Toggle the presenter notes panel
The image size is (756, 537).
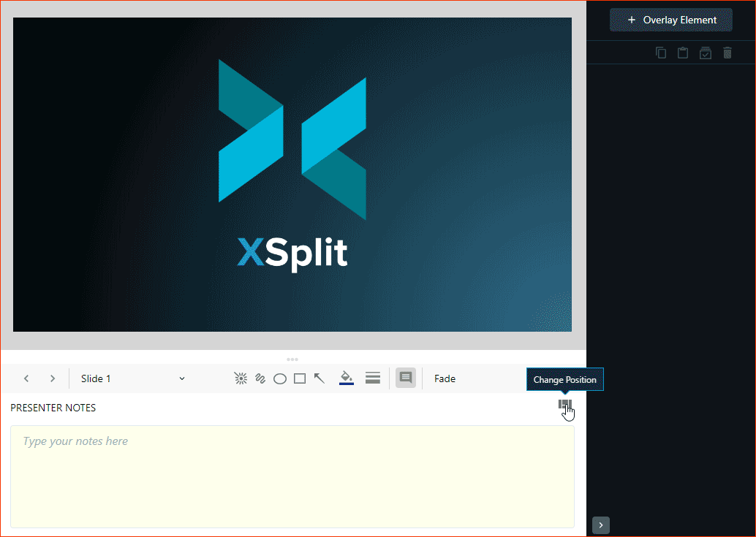click(406, 378)
